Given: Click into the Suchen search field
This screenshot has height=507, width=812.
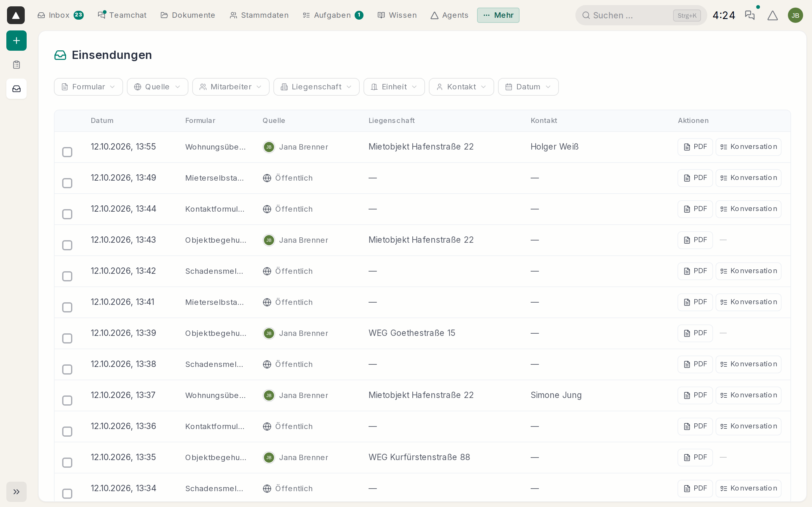Looking at the screenshot, I should pos(641,15).
